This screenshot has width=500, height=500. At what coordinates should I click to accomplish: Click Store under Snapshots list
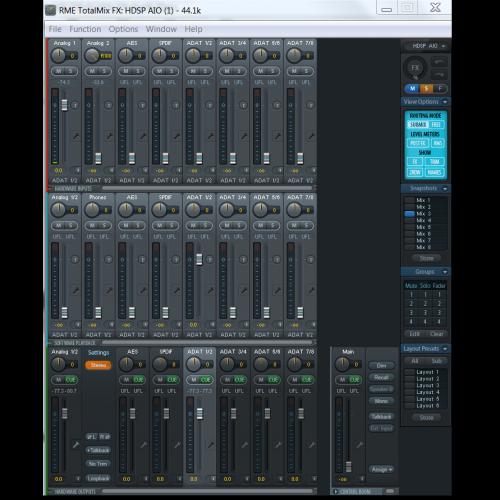click(x=426, y=258)
